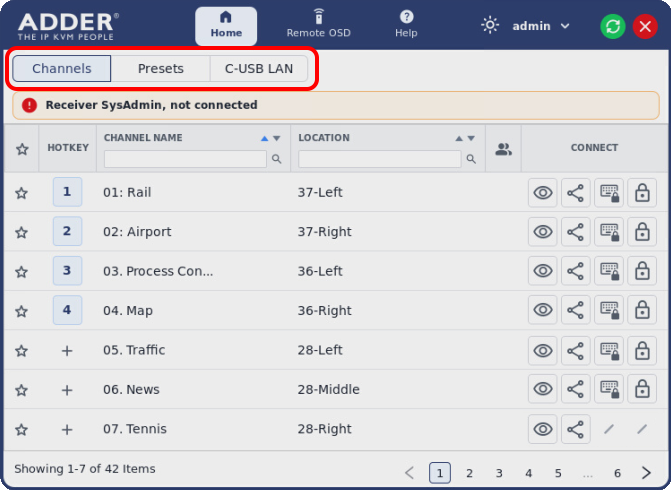
Task: Go to the Home page
Action: pos(226,26)
